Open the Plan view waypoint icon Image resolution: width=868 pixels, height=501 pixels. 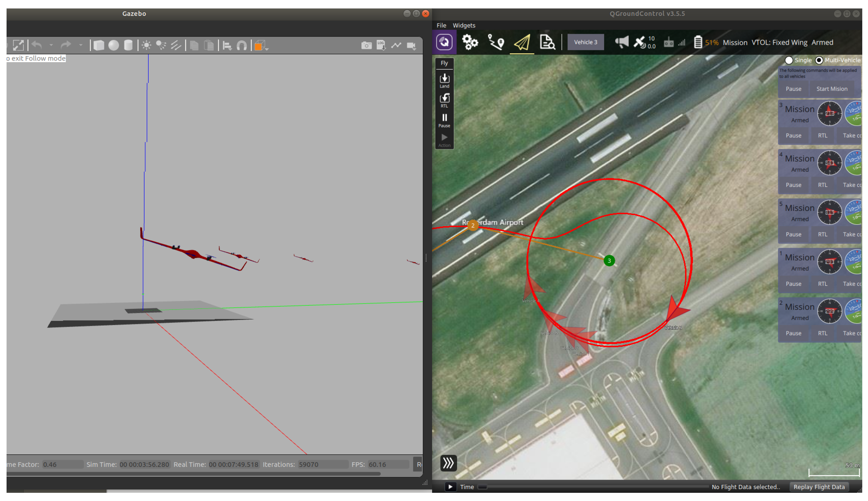[496, 42]
